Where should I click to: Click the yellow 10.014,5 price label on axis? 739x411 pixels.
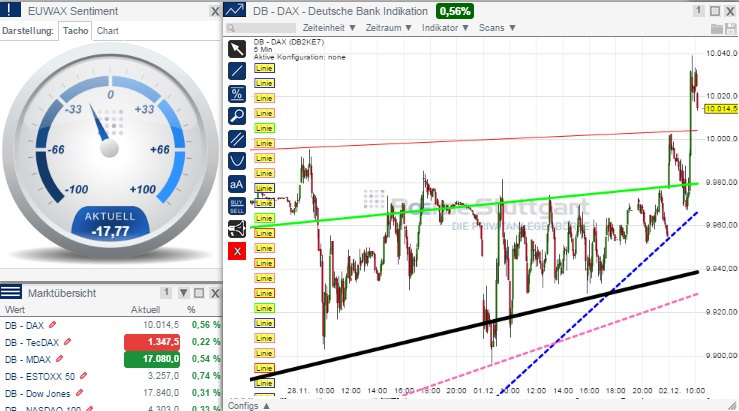721,109
